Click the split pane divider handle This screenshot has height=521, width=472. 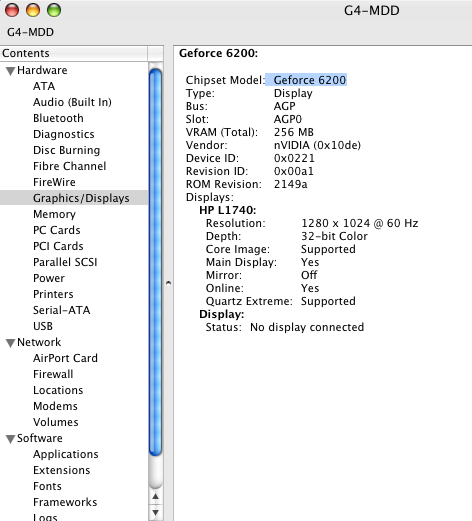(168, 283)
